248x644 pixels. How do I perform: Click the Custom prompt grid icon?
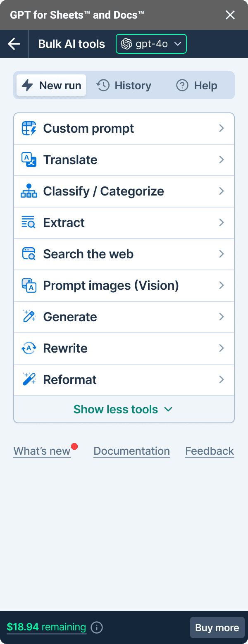(29, 129)
